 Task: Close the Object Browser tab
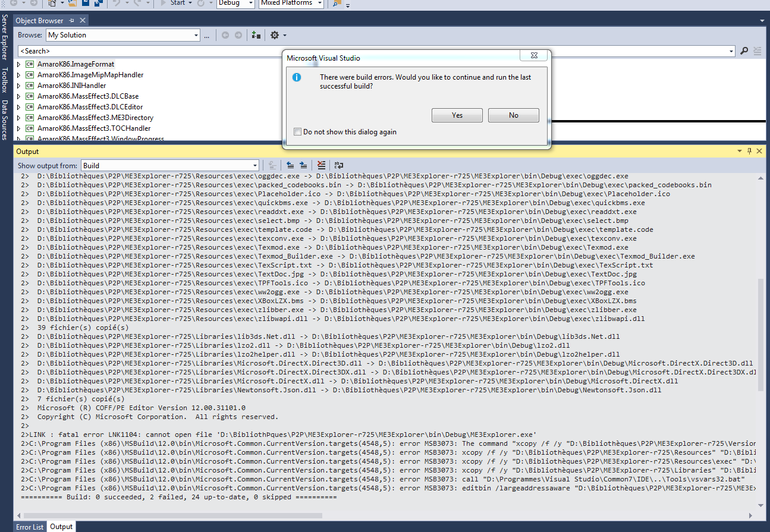[x=82, y=21]
